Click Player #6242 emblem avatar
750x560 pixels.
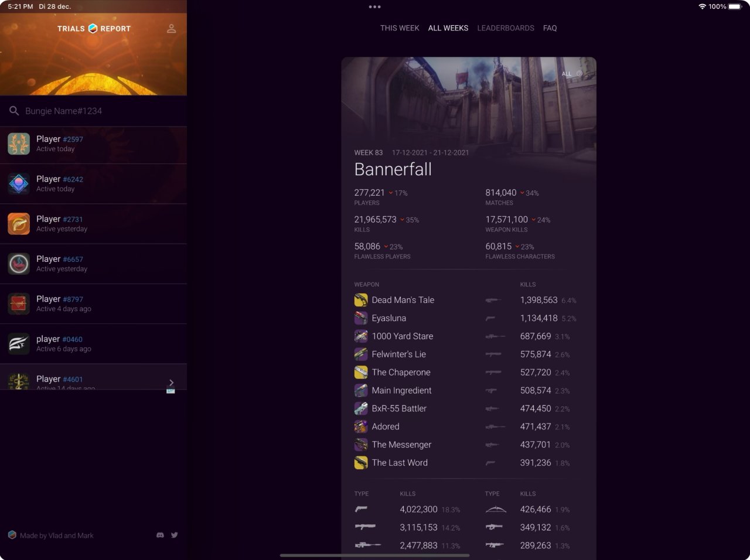point(19,184)
